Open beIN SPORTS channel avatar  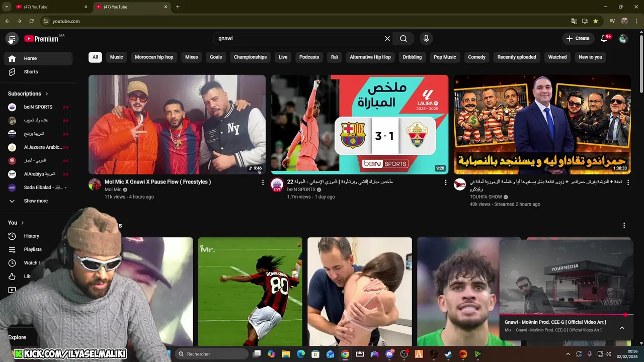(277, 185)
